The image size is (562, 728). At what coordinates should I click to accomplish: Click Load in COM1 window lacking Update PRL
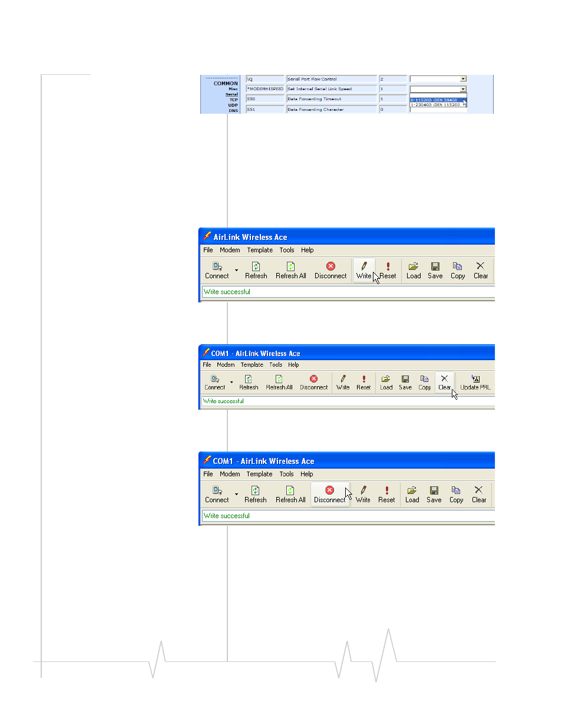pyautogui.click(x=412, y=495)
